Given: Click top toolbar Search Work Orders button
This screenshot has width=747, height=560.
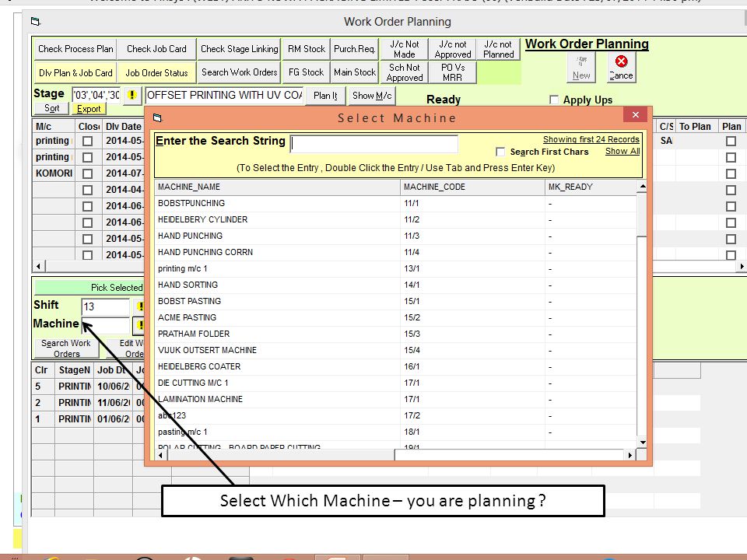Looking at the screenshot, I should tap(239, 72).
